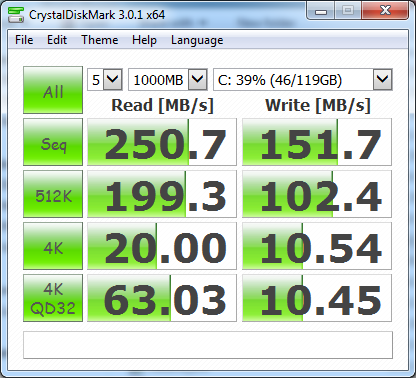This screenshot has height=378, width=416.
Task: Start the 512K benchmark test
Action: coord(53,194)
